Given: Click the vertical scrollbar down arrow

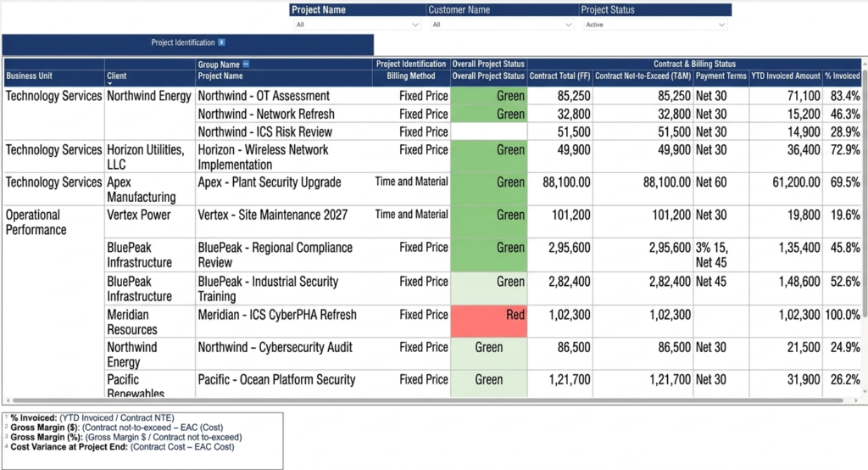Looking at the screenshot, I should 864,391.
